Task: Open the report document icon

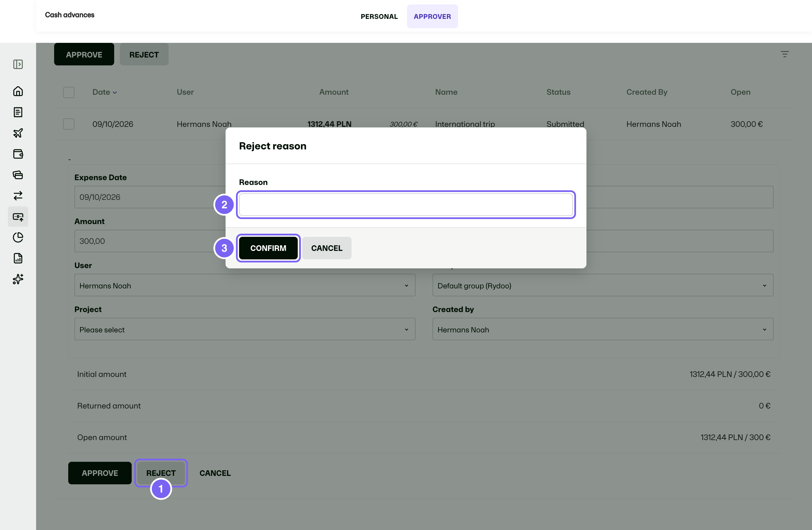Action: tap(18, 258)
